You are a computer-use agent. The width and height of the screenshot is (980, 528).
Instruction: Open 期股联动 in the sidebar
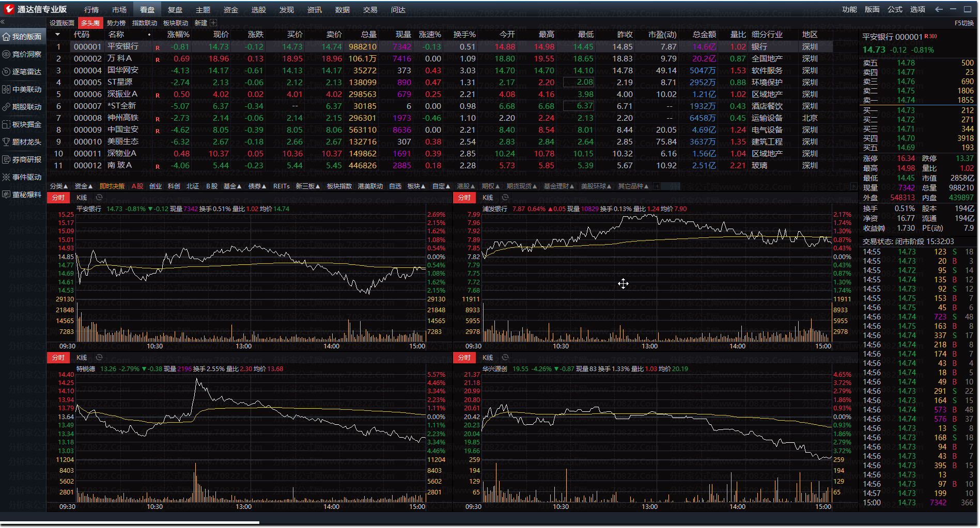pos(22,107)
